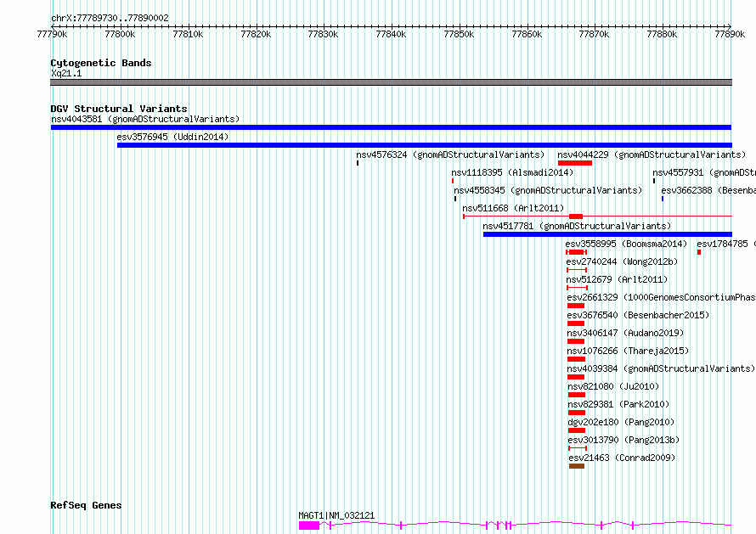Click the gray Xq21.1 cytogenetic band bar
Image resolution: width=756 pixels, height=534 pixels.
click(391, 82)
